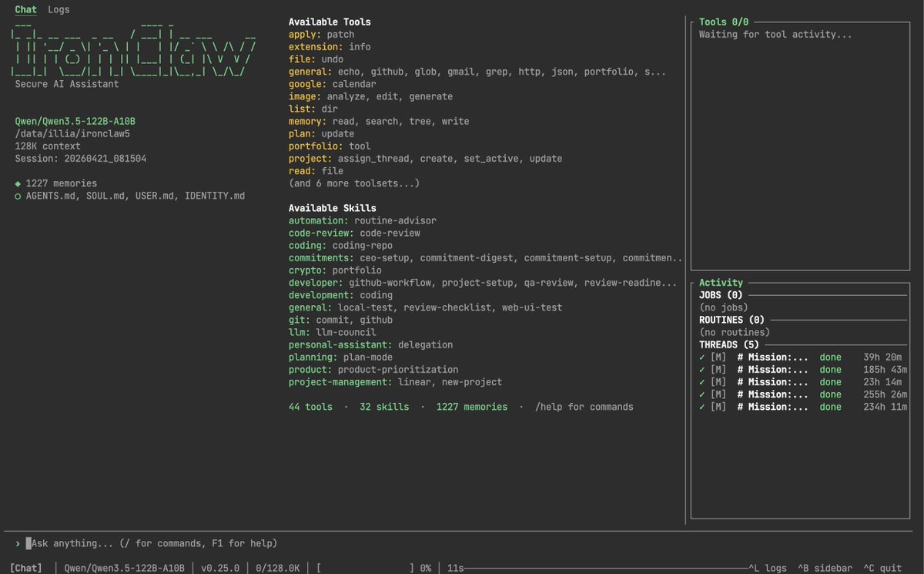Click the check mark on the 255h 26m thread

click(701, 394)
